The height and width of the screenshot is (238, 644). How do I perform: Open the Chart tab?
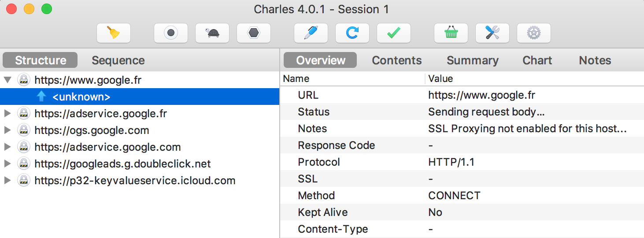tap(537, 60)
